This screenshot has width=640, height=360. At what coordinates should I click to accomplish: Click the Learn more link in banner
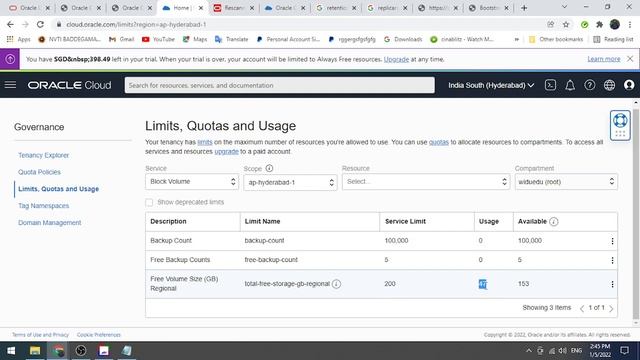pos(604,59)
